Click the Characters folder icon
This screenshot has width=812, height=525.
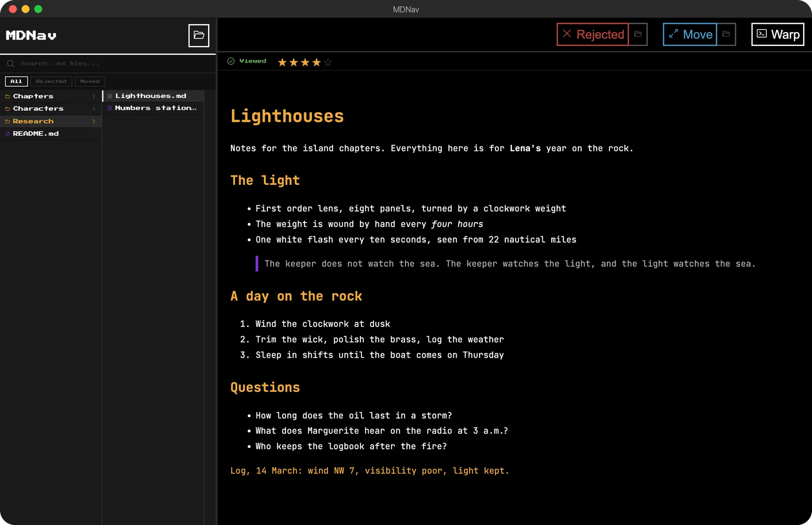pyautogui.click(x=8, y=109)
